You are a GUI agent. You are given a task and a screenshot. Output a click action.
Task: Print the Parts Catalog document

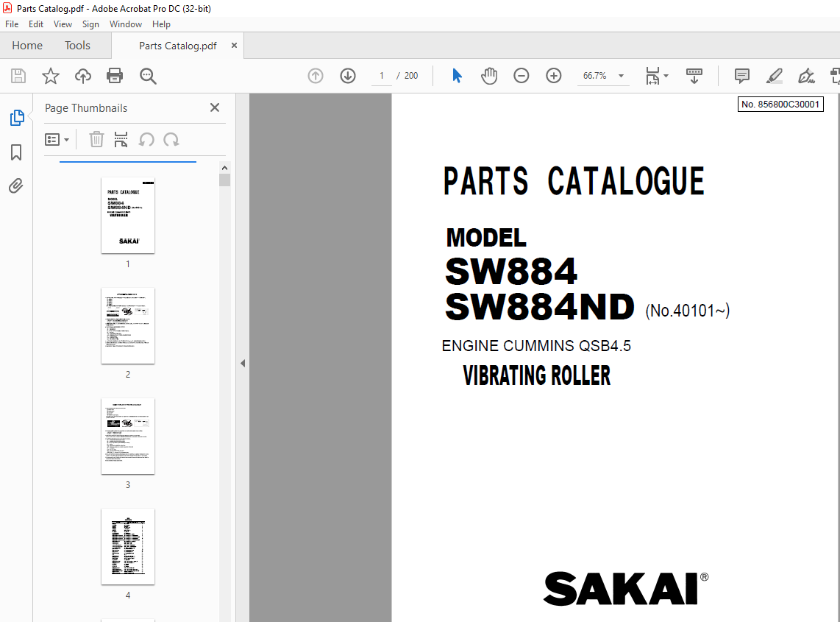(115, 76)
